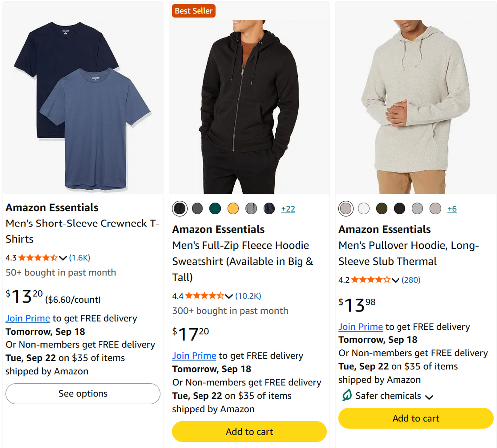
Task: Choose the white swatch on the Pullover Hoodie
Action: click(x=364, y=209)
